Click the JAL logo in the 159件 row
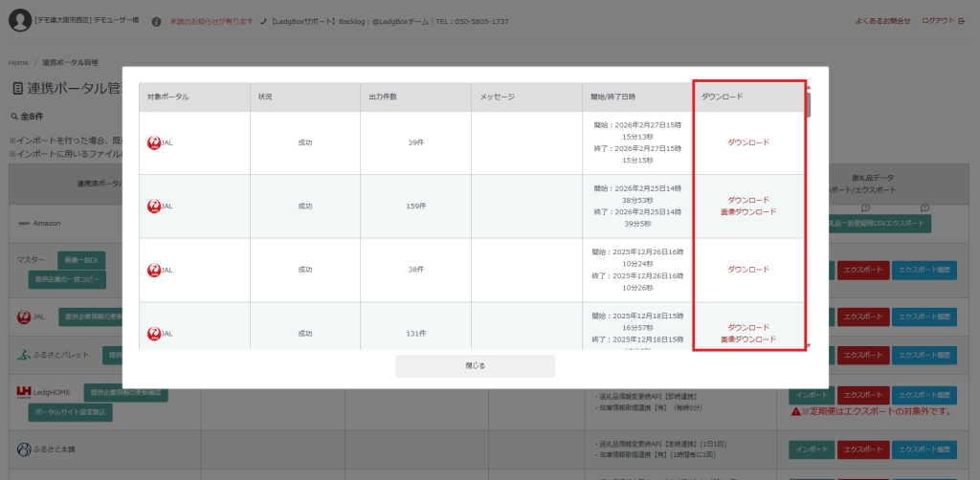Viewport: 980px width, 480px height. pos(154,206)
